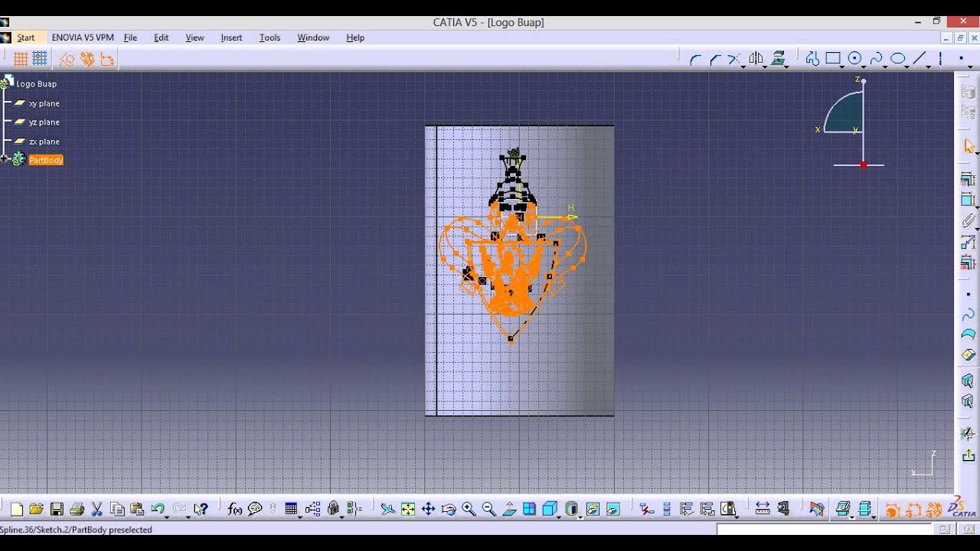
Task: Open the Circle tool flyout arrow
Action: (x=864, y=67)
